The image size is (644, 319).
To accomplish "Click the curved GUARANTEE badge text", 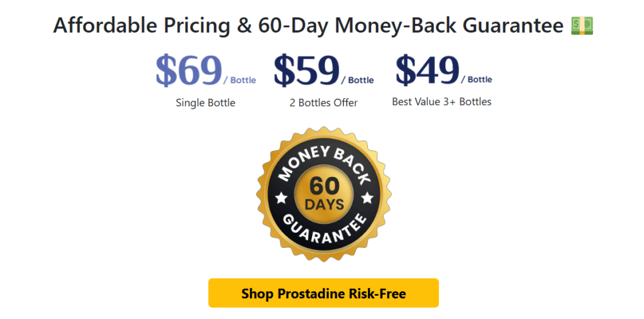I will [x=325, y=234].
